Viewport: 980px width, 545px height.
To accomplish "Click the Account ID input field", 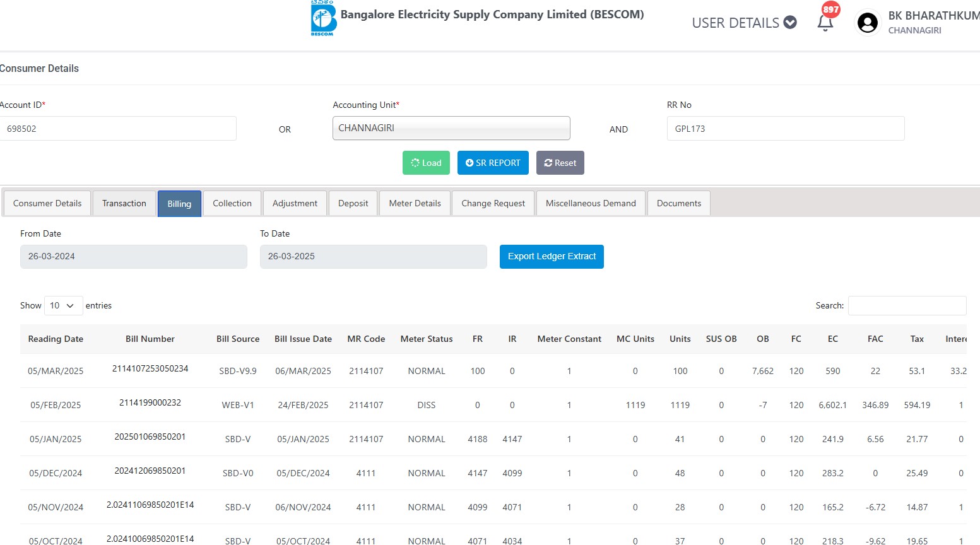I will [118, 129].
